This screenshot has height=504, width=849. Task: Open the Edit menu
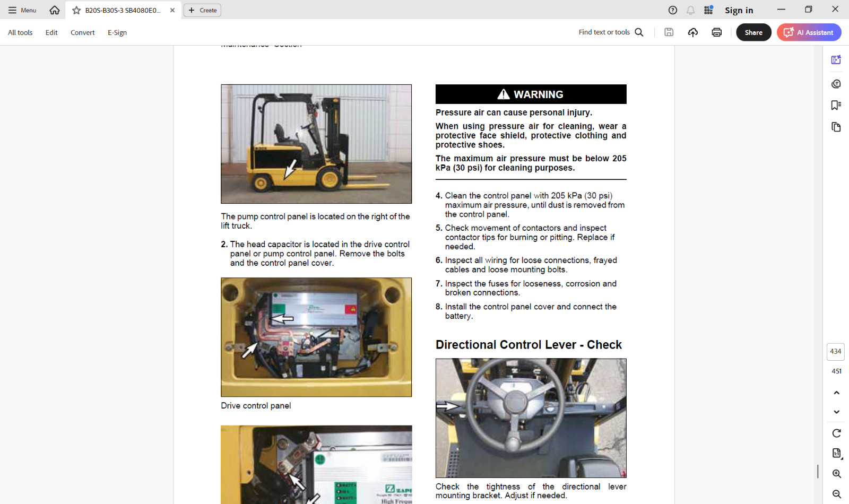[x=51, y=32]
